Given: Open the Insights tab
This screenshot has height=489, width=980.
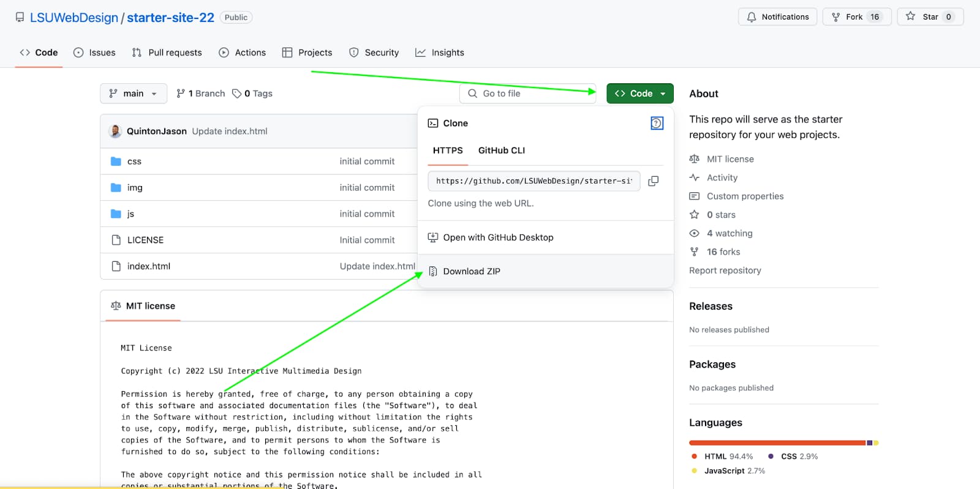Looking at the screenshot, I should (440, 53).
